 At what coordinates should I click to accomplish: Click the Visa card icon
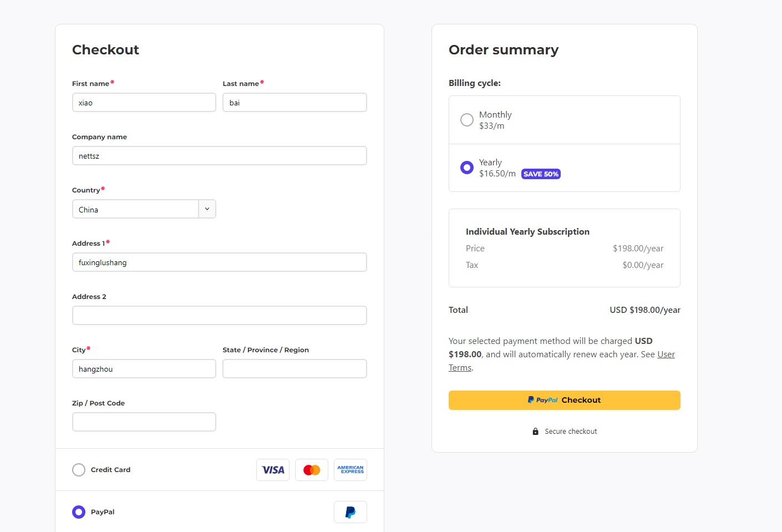[x=273, y=470]
